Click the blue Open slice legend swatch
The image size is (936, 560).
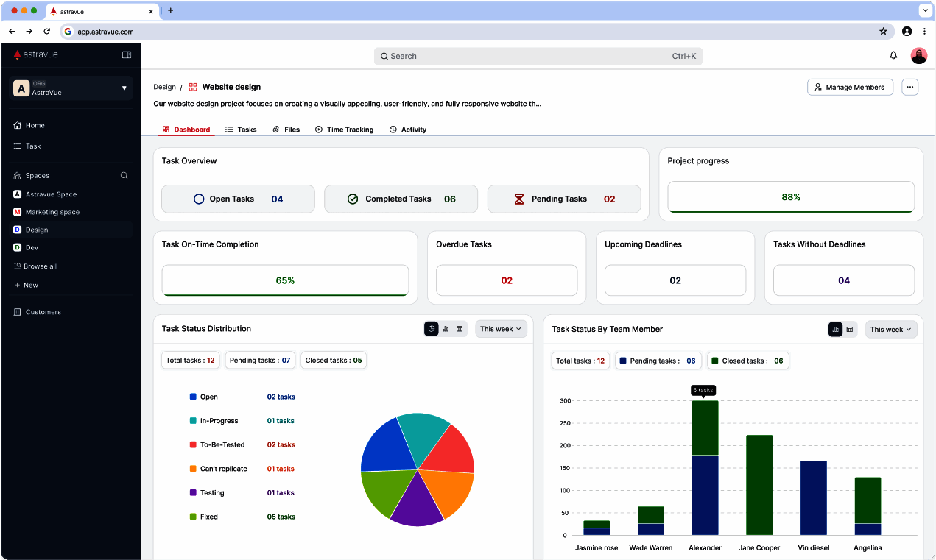click(x=193, y=397)
